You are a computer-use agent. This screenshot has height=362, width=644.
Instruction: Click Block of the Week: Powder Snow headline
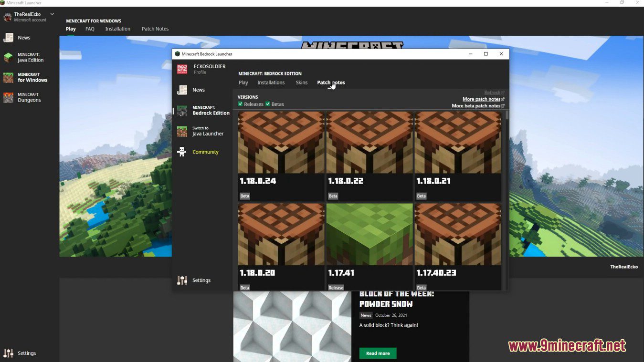(x=396, y=299)
